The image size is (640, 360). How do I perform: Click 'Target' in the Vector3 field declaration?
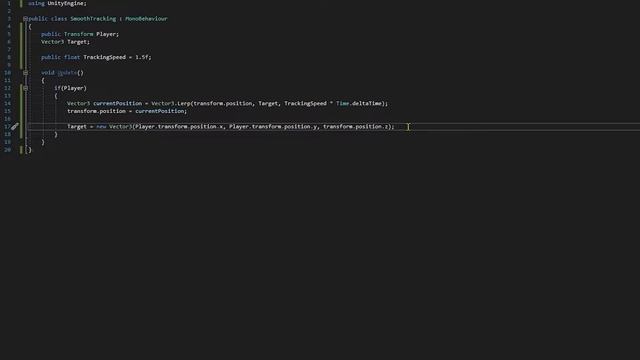tap(77, 42)
